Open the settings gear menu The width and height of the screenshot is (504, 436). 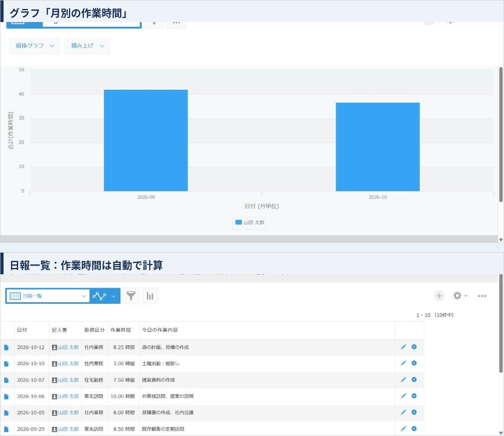click(460, 296)
